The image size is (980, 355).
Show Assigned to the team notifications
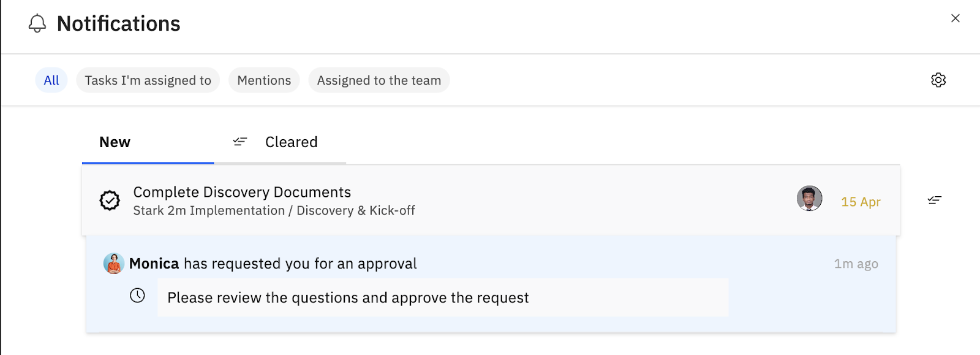point(379,80)
